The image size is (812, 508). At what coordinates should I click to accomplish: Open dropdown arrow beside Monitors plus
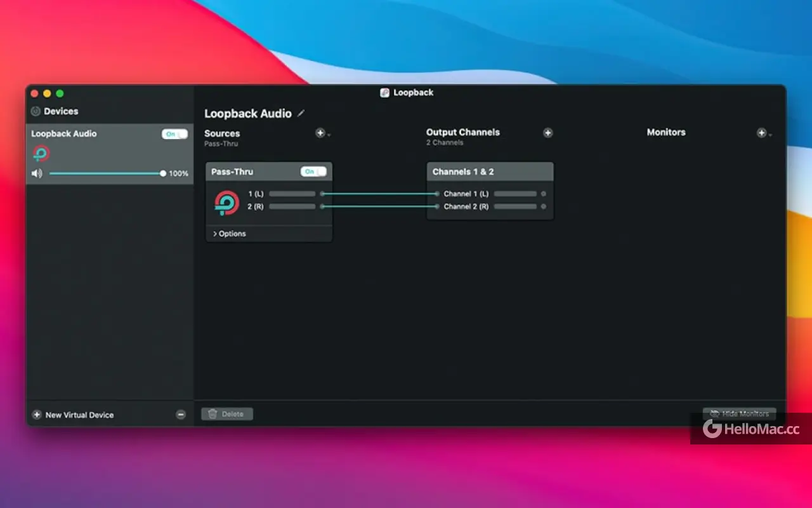[769, 135]
